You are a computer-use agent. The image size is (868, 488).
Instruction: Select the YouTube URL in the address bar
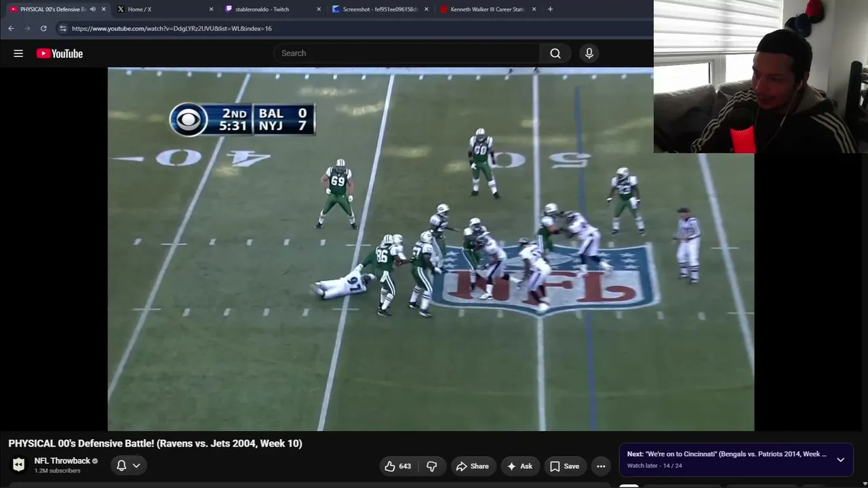coord(172,28)
